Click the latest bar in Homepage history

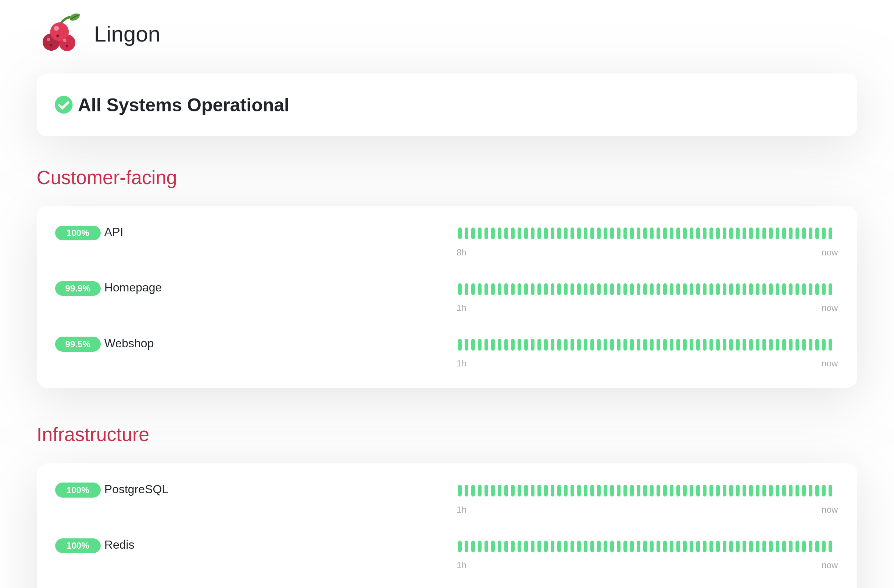tap(830, 289)
